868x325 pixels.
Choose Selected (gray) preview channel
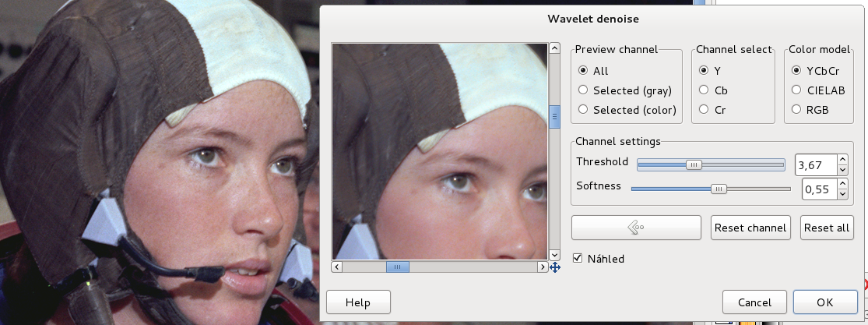pyautogui.click(x=582, y=90)
